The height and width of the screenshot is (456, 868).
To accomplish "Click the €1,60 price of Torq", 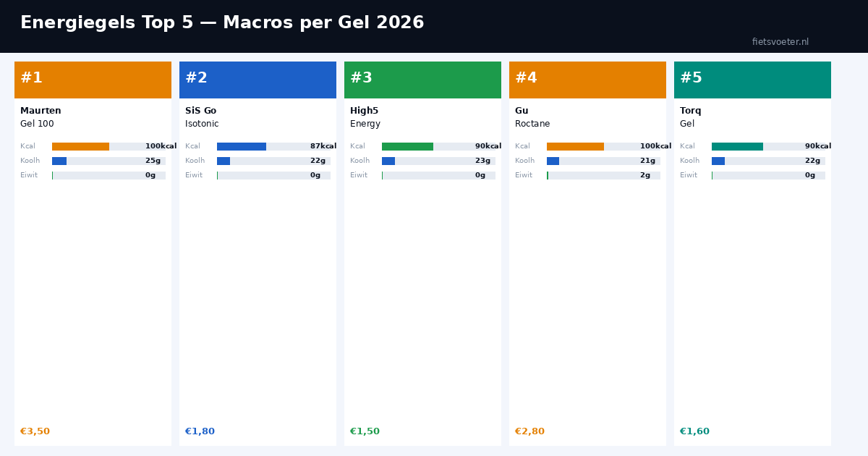I will 694,431.
